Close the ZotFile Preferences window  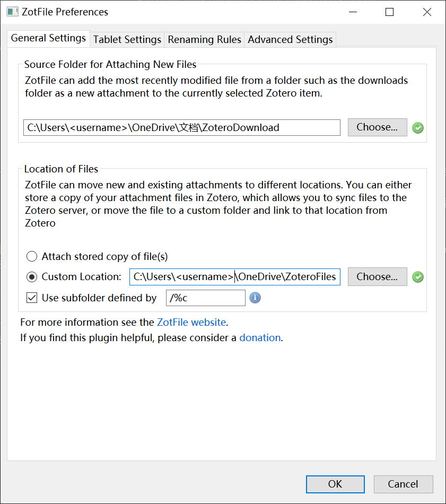(x=427, y=12)
